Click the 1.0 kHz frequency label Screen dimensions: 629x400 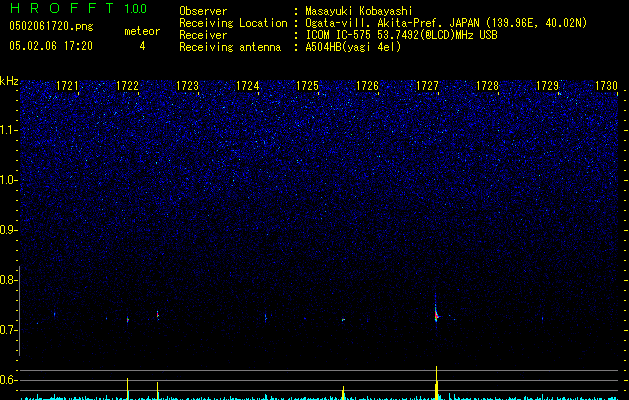coord(8,180)
